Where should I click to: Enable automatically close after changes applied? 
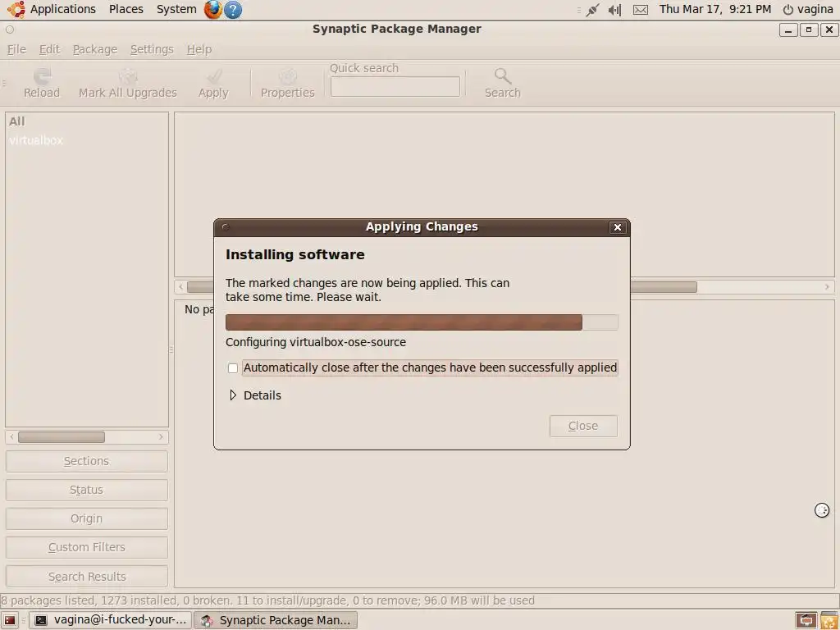tap(232, 368)
